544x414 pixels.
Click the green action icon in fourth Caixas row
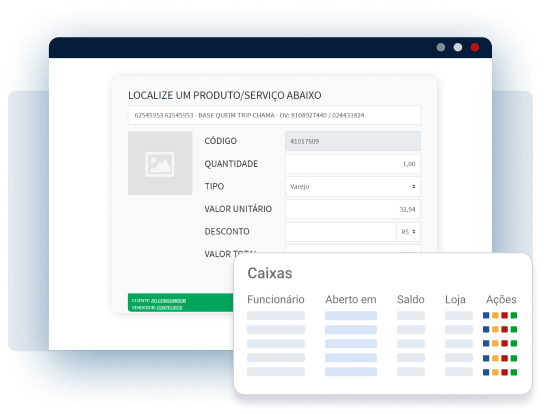pos(514,358)
